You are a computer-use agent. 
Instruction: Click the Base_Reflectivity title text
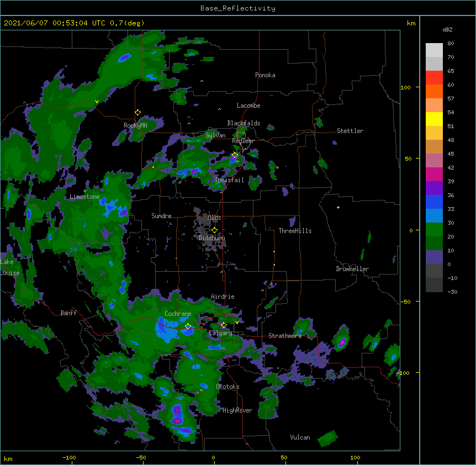[238, 8]
